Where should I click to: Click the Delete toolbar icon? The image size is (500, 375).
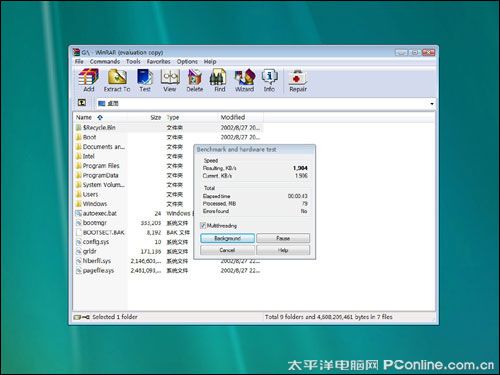point(195,80)
